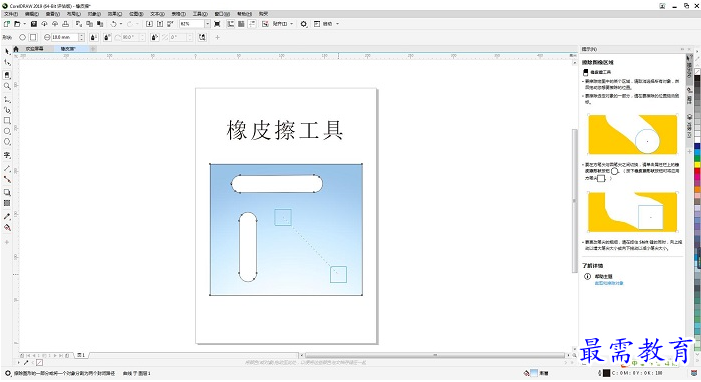Select the Artistic Media tool

point(7,110)
